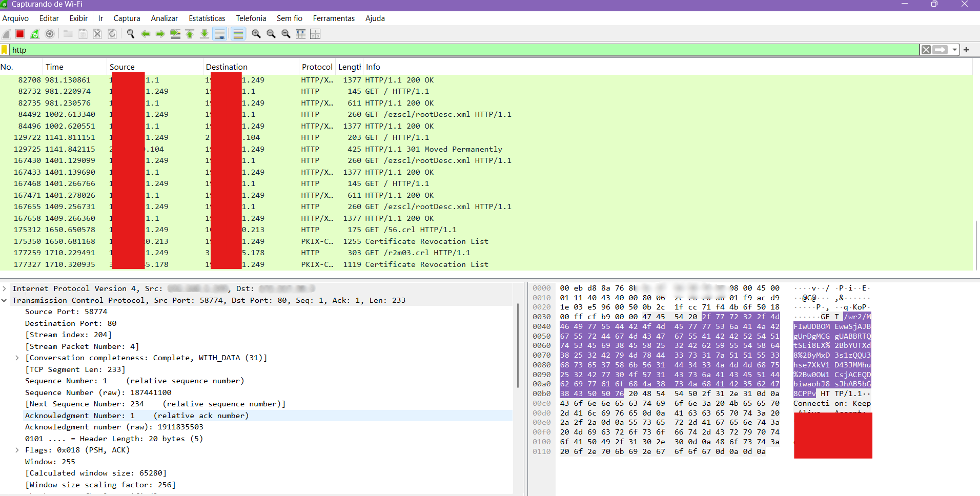Jump to the last packet
The image size is (980, 496).
tap(205, 34)
